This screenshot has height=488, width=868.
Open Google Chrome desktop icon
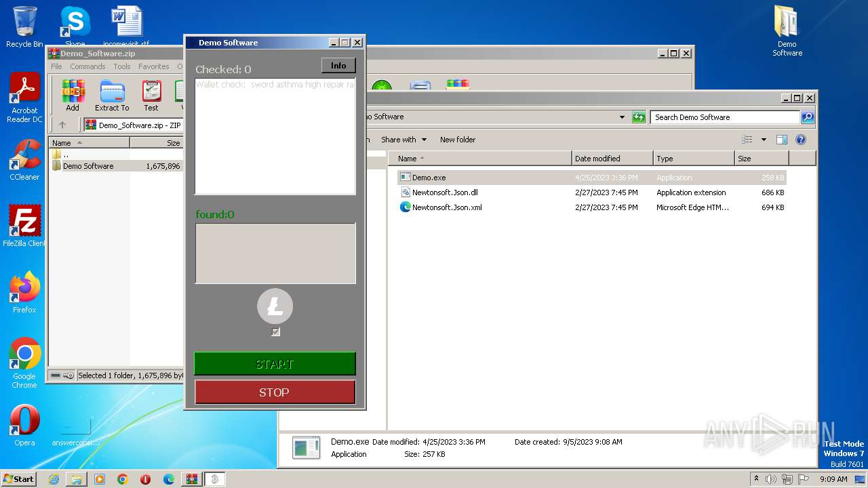click(x=24, y=363)
